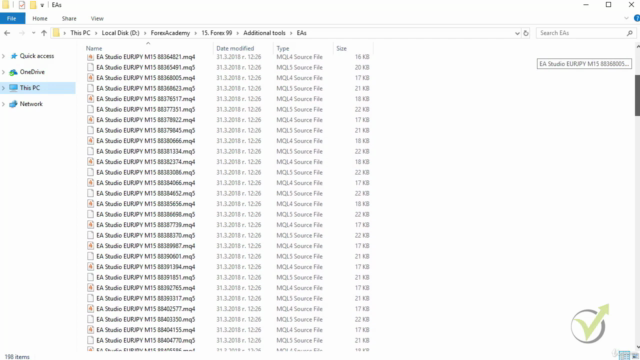Click the icon of file 88368005.mq4

pyautogui.click(x=90, y=78)
